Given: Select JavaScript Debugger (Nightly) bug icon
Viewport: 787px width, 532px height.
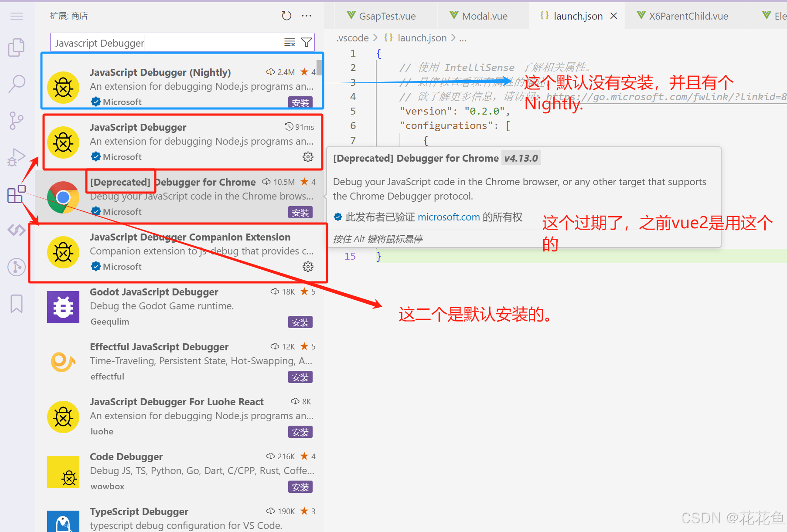Looking at the screenshot, I should pos(63,88).
